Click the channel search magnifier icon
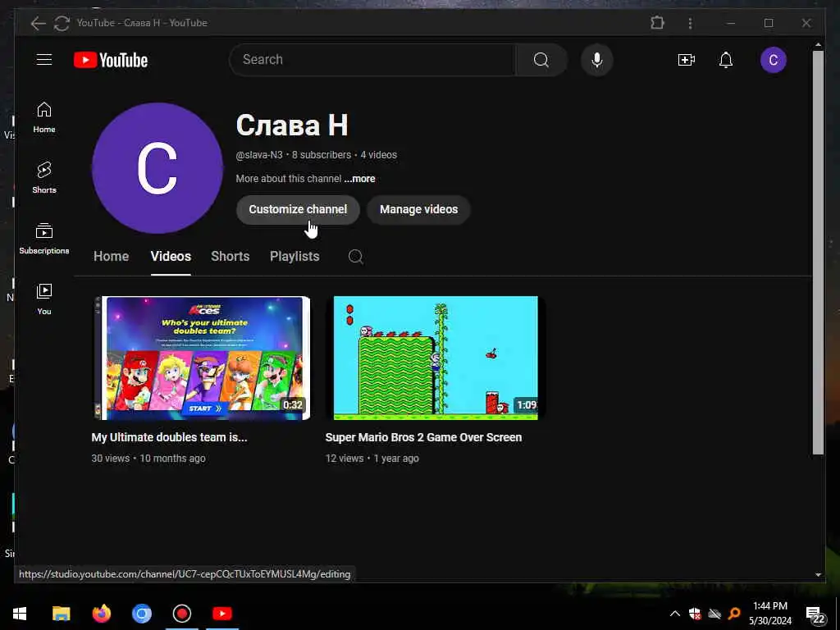 click(x=356, y=257)
